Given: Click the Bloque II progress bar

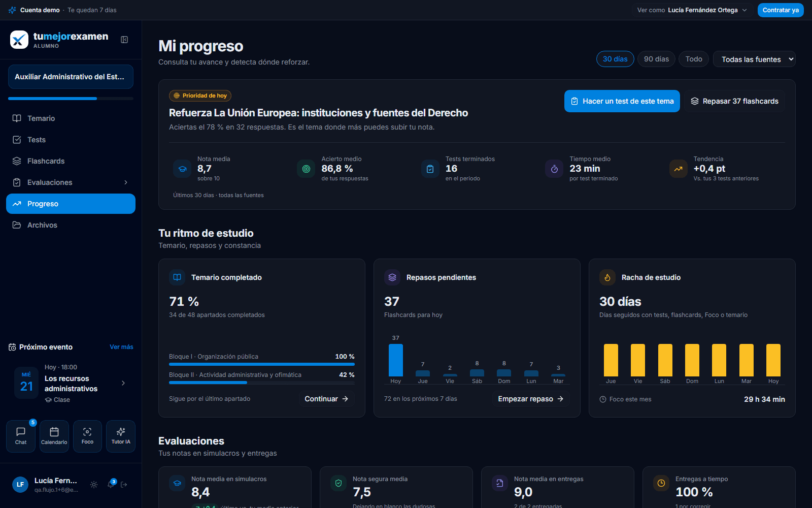Looking at the screenshot, I should (x=262, y=383).
